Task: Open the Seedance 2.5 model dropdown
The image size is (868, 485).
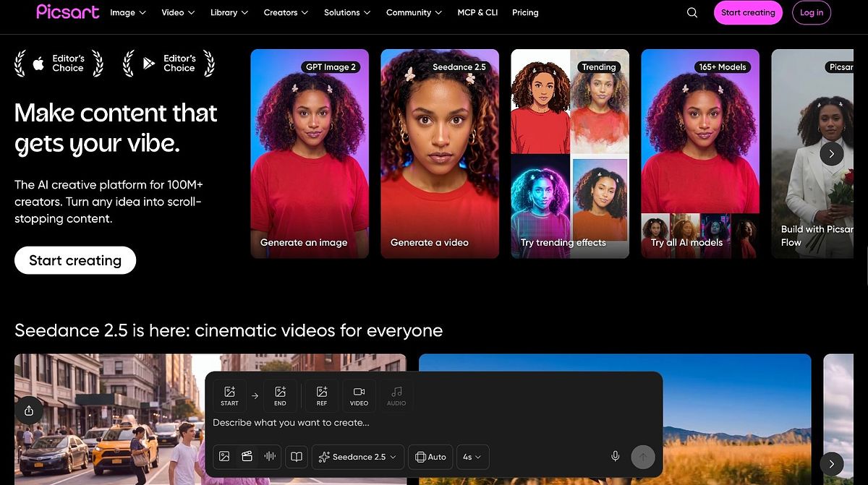Action: coord(358,457)
